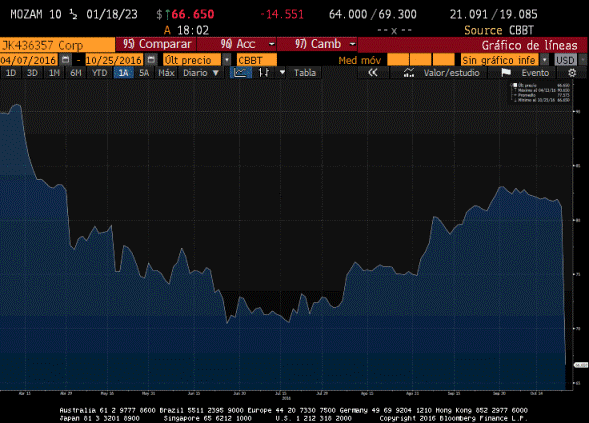Click the Evento flag icon
Viewport: 589px width, 423px height.
click(506, 73)
